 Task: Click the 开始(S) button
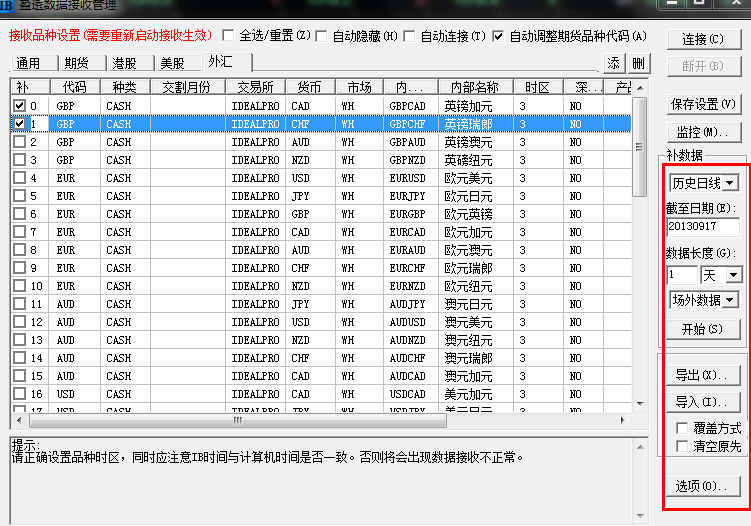(703, 329)
